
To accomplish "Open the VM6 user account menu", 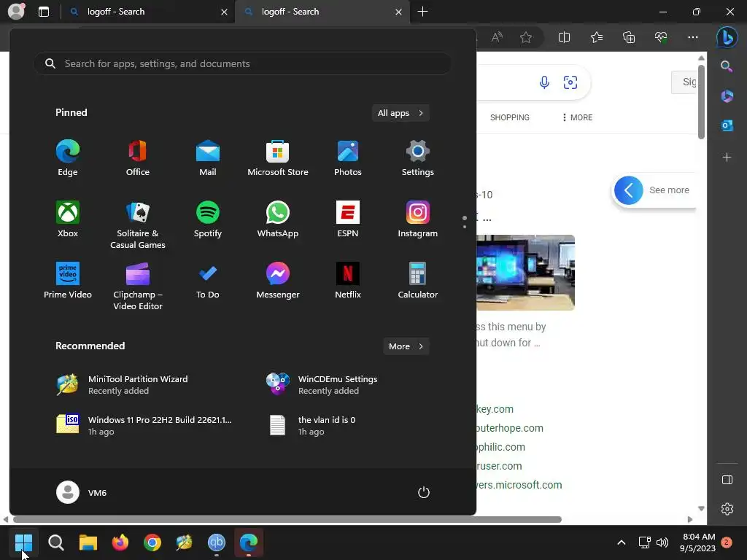I will point(82,492).
